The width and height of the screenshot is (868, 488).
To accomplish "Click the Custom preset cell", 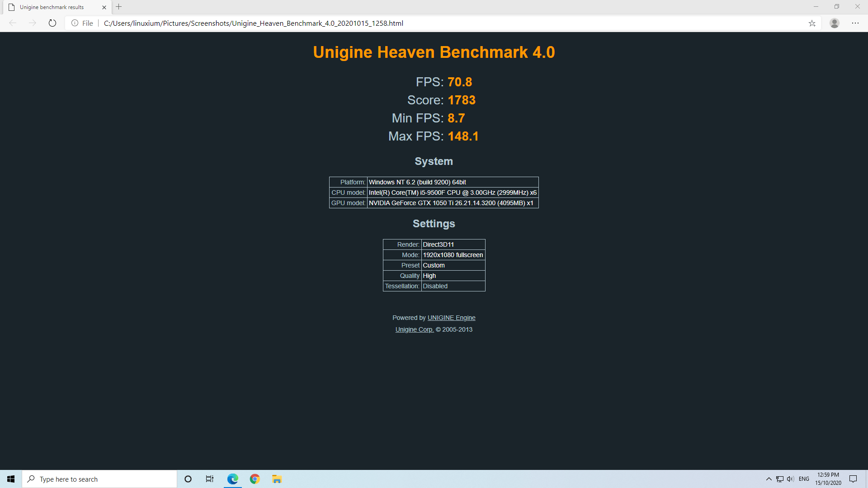I will coord(453,265).
